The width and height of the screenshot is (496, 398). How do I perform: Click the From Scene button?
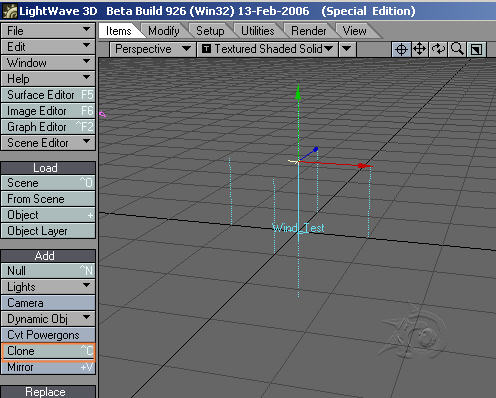[48, 199]
